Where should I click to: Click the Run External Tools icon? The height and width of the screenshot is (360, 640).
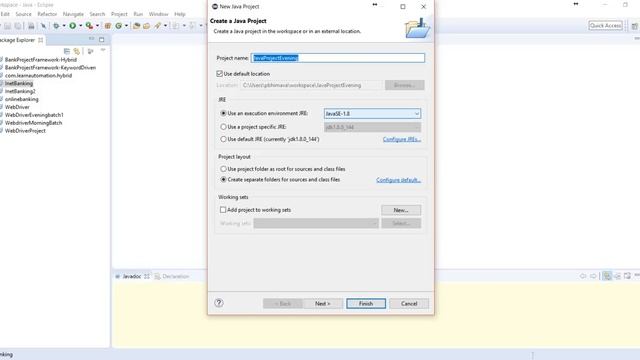[89, 26]
